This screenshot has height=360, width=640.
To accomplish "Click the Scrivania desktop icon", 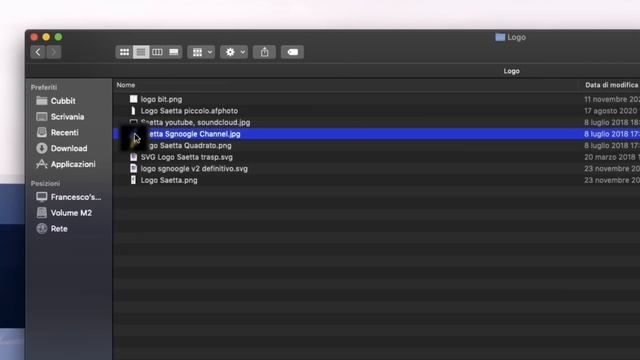I will [42, 117].
